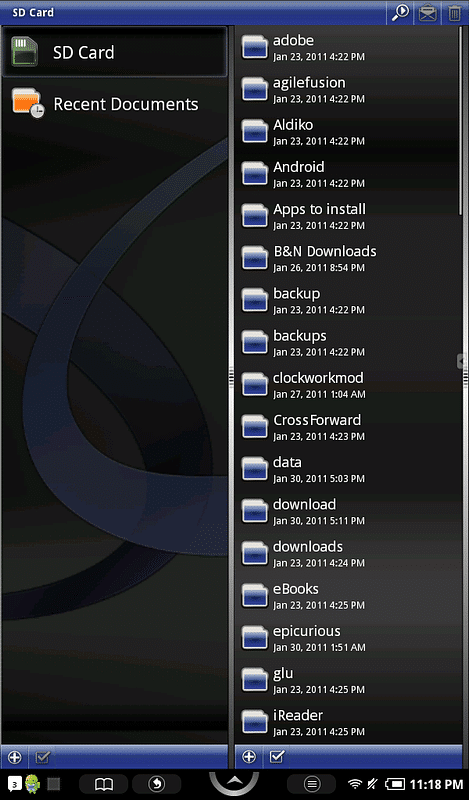Click the send/share envelope icon in title bar
The height and width of the screenshot is (800, 469).
coord(428,13)
